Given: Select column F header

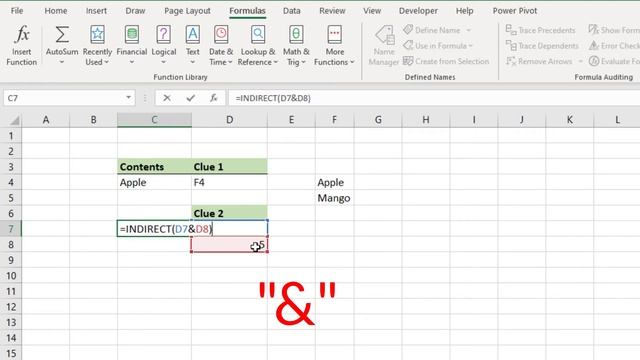Looking at the screenshot, I should click(334, 120).
